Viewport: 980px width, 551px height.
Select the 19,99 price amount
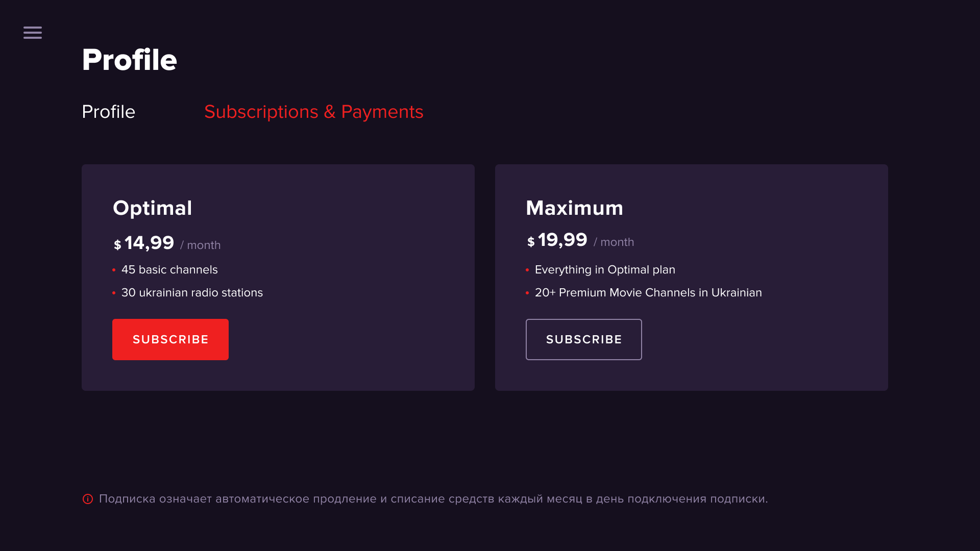pyautogui.click(x=562, y=240)
